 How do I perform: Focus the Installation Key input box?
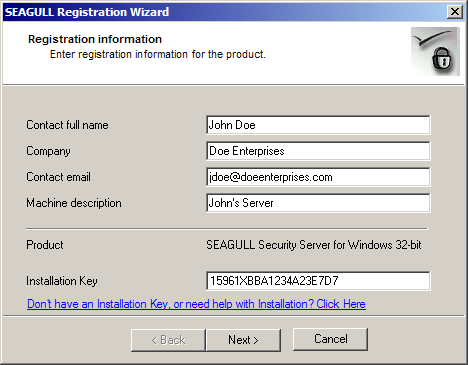(x=318, y=281)
